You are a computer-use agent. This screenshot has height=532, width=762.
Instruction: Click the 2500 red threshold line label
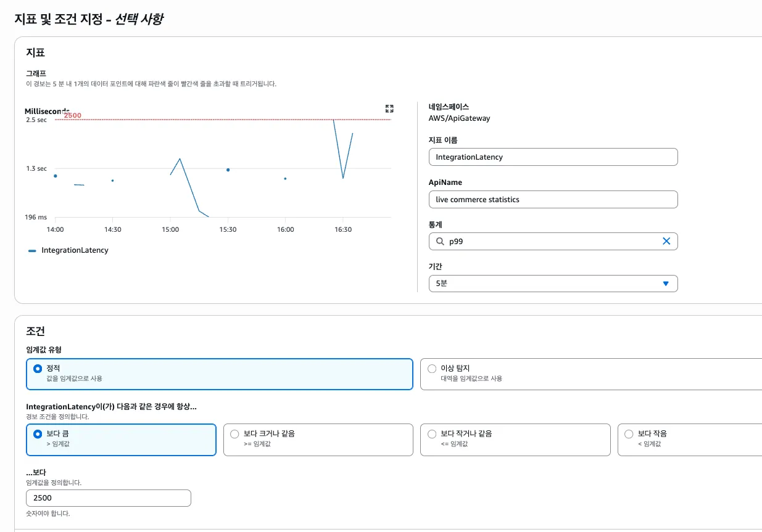[72, 115]
